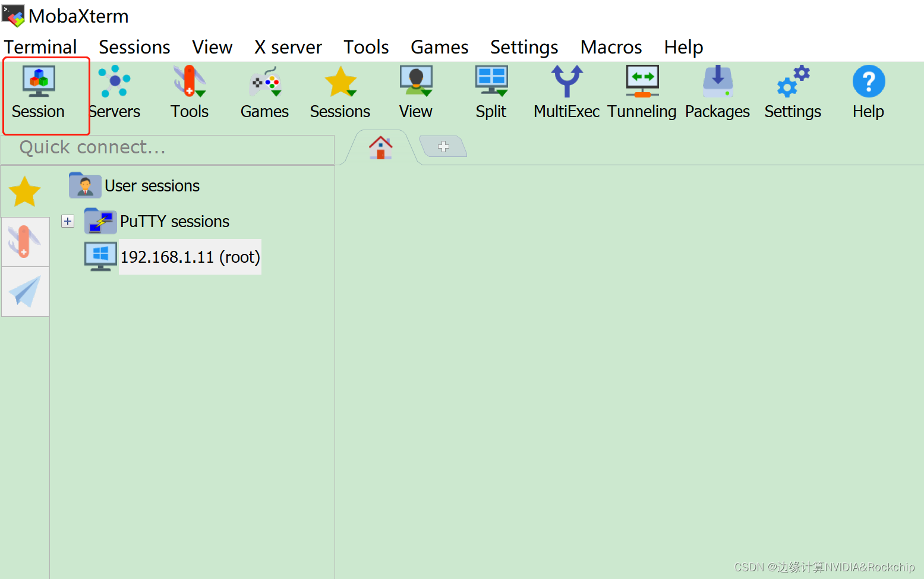This screenshot has height=579, width=924.
Task: Open the View menu
Action: (212, 47)
